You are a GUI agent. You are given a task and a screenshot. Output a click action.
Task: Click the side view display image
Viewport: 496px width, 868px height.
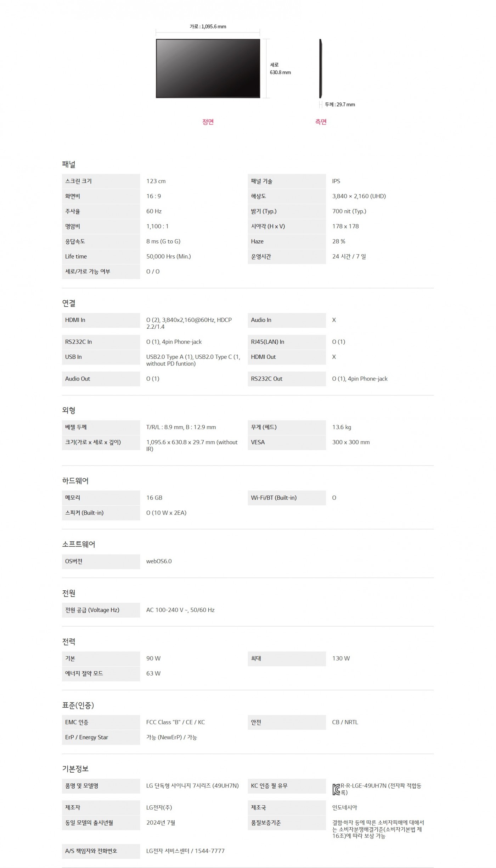pos(321,68)
